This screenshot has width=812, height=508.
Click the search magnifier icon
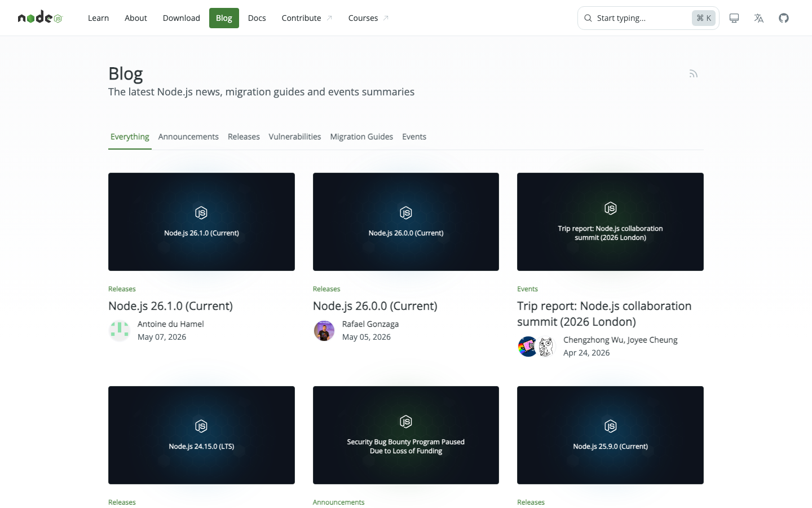tap(588, 18)
